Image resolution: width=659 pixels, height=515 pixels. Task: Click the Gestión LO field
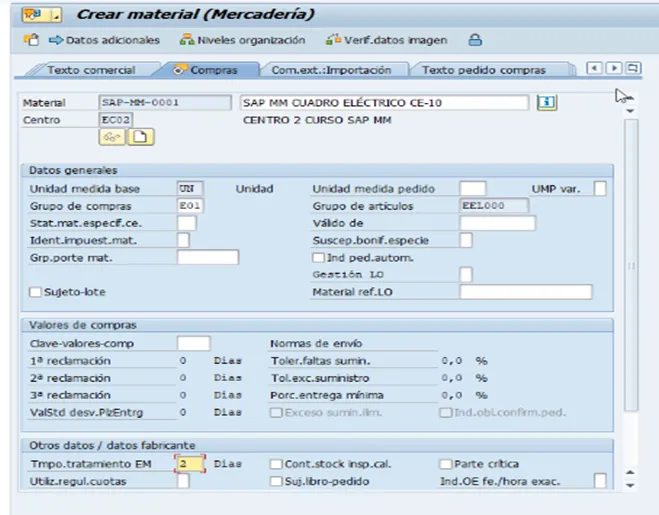coord(466,275)
